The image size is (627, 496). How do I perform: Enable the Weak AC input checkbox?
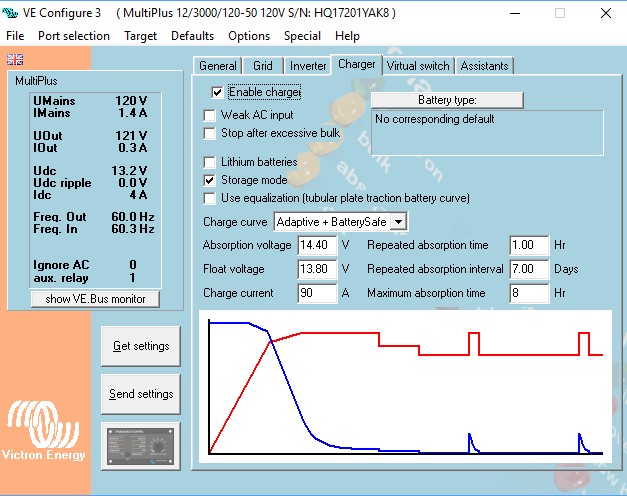coord(209,116)
